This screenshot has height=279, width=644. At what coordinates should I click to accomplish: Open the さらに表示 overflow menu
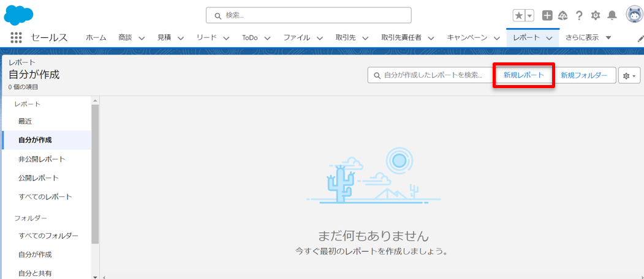click(x=588, y=38)
